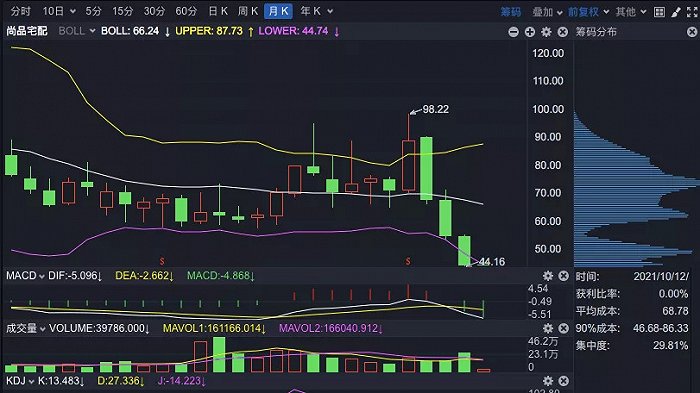Open MACD indicator settings gear
Image resolution: width=700 pixels, height=393 pixels.
pos(548,276)
